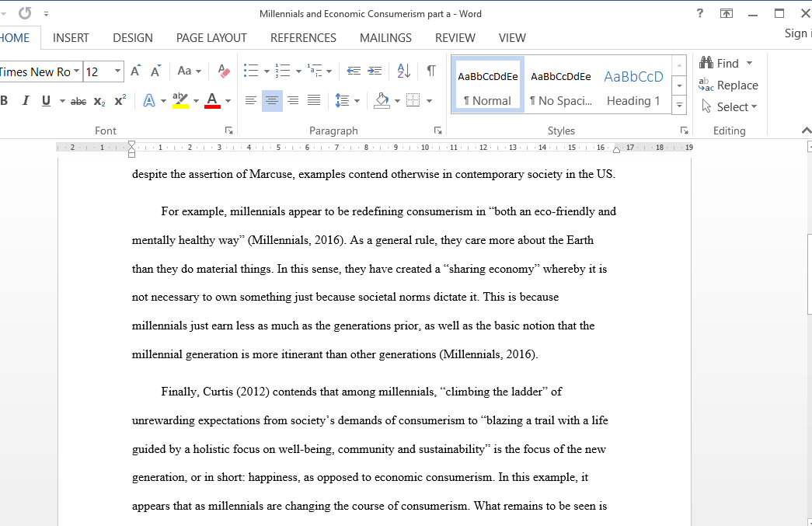Open Customize Quick Access Toolbar arrow

(46, 14)
